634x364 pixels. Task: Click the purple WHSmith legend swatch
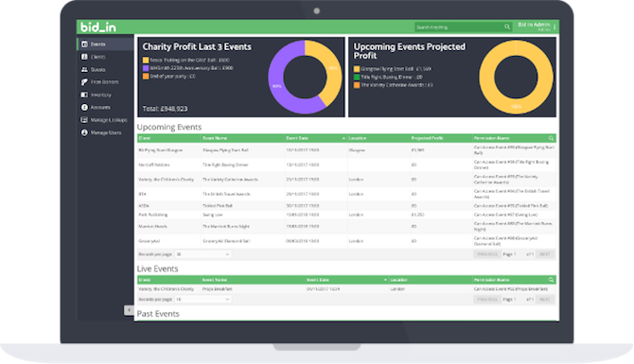click(146, 68)
